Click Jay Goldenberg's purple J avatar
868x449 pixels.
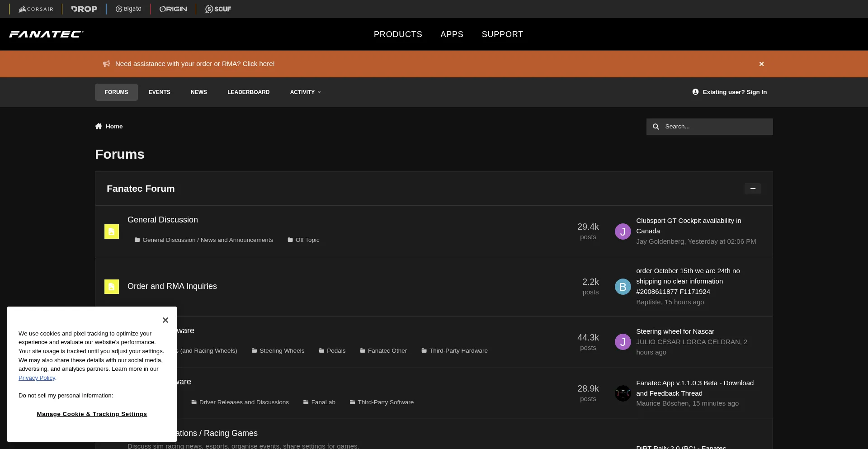623,232
